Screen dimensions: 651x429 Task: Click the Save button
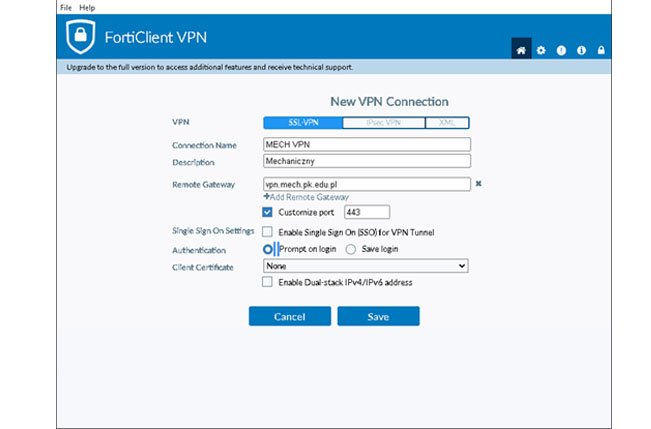[x=378, y=316]
